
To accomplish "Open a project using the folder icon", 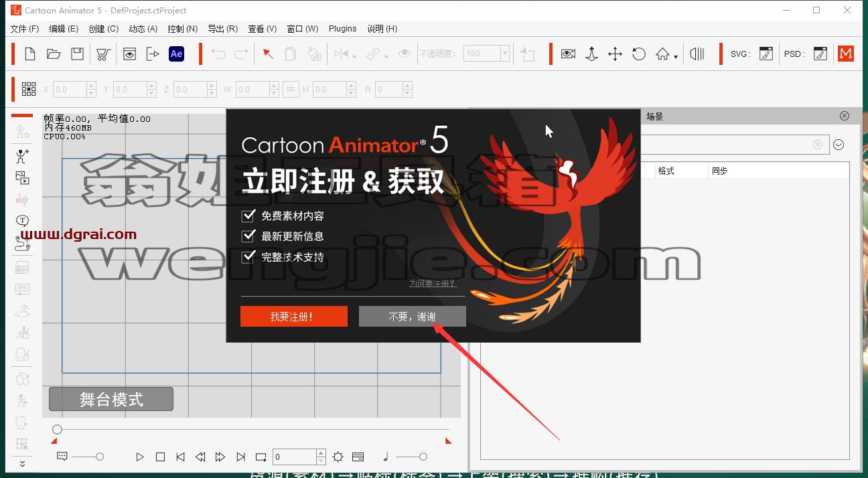I will point(54,54).
